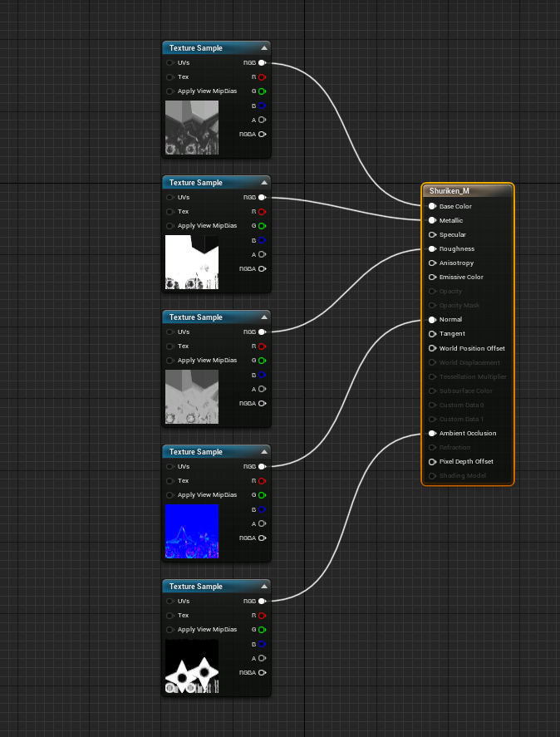560x737 pixels.
Task: Click Apply View MipBias pin on Texture Sample feeding Base Color
Action: pyautogui.click(x=170, y=91)
